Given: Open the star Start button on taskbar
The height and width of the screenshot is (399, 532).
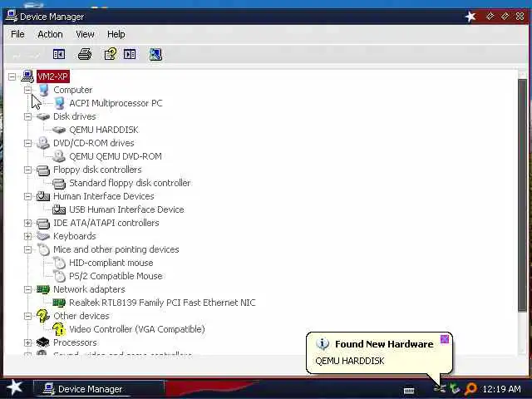Looking at the screenshot, I should pos(14,388).
